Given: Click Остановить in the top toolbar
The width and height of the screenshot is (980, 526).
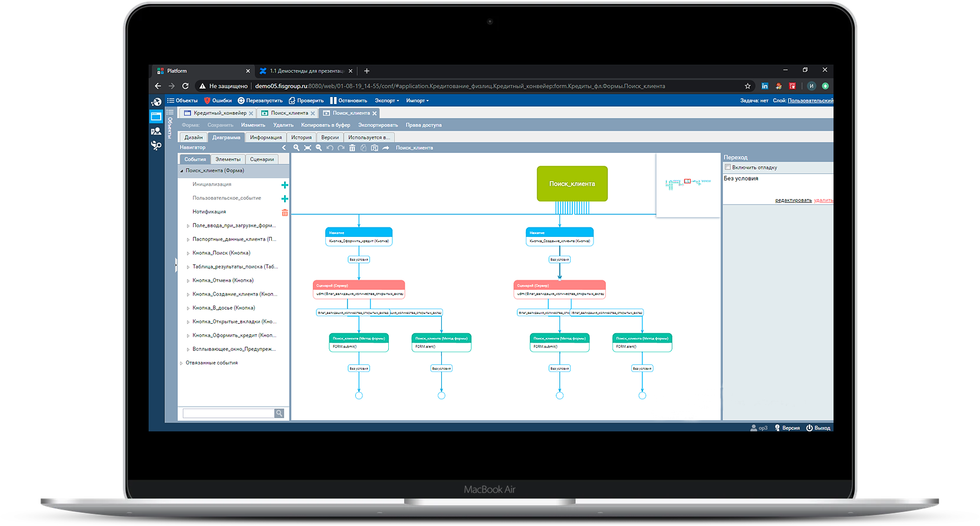Looking at the screenshot, I should [349, 100].
